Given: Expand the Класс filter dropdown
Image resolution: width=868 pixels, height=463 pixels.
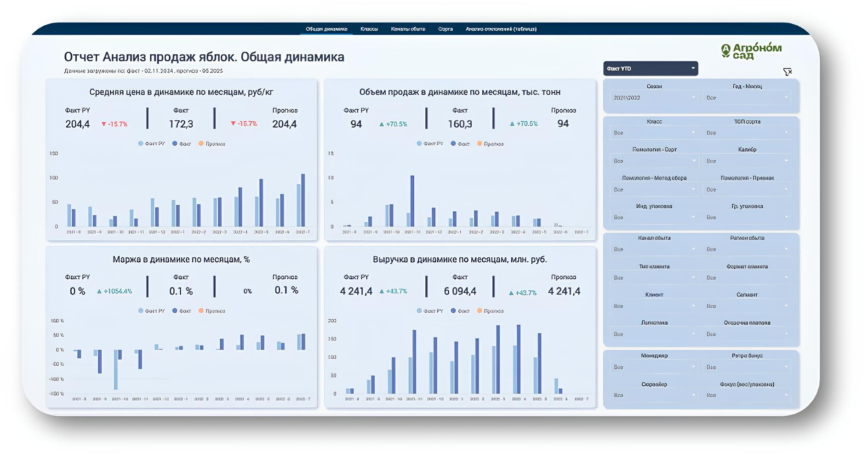Looking at the screenshot, I should [654, 133].
